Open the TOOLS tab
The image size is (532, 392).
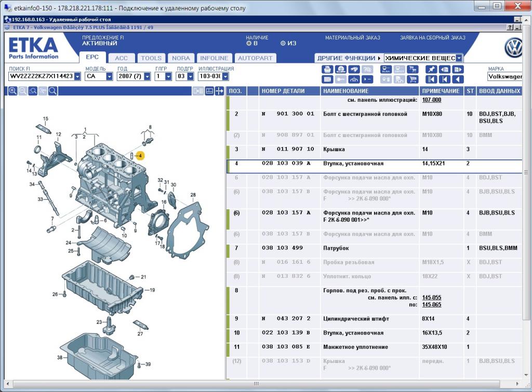click(151, 58)
